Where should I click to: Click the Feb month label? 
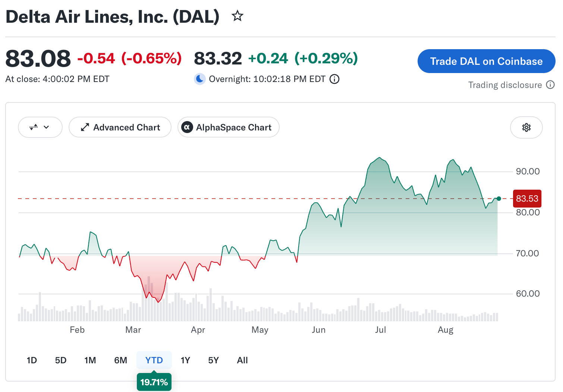click(77, 330)
